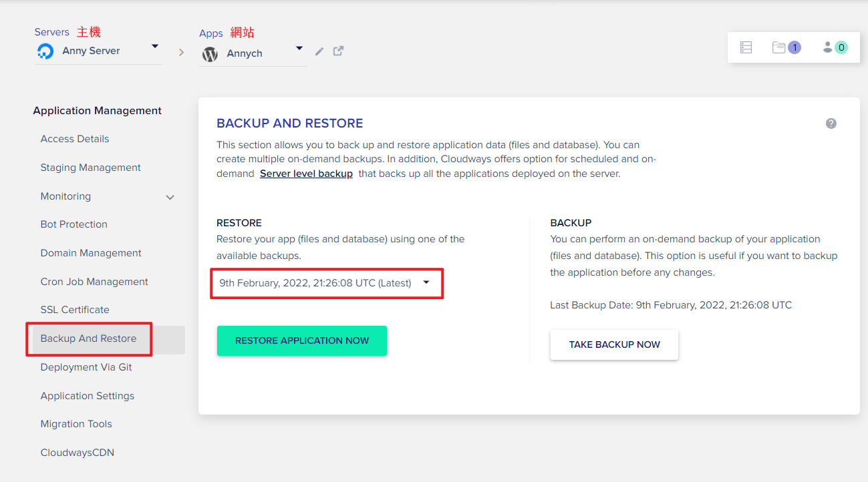
Task: Follow the Server level backup link
Action: (x=306, y=174)
